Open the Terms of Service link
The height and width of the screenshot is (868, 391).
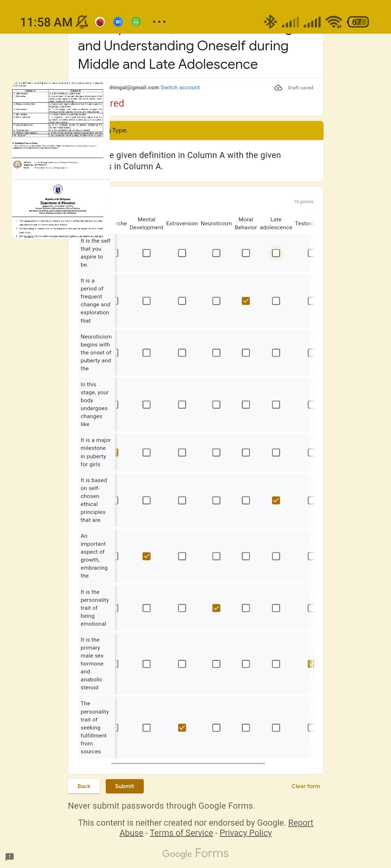click(x=181, y=833)
